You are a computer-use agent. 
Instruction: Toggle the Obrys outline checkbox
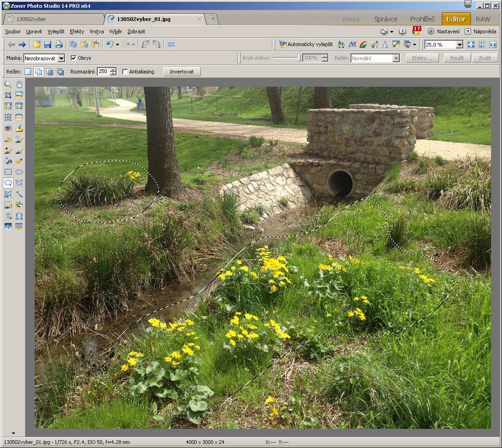pos(73,58)
